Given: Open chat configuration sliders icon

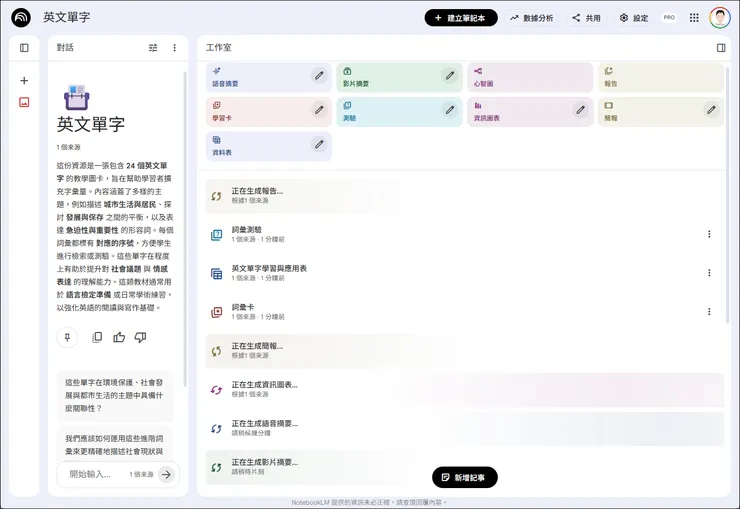Looking at the screenshot, I should click(153, 48).
